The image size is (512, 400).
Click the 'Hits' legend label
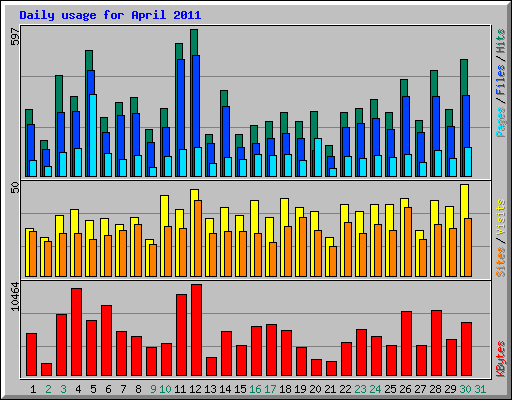coord(501,41)
